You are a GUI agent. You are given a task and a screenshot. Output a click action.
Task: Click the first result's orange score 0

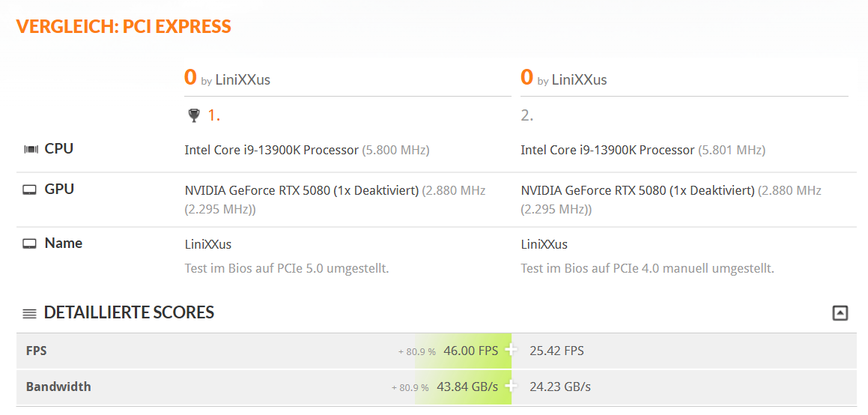coord(190,77)
